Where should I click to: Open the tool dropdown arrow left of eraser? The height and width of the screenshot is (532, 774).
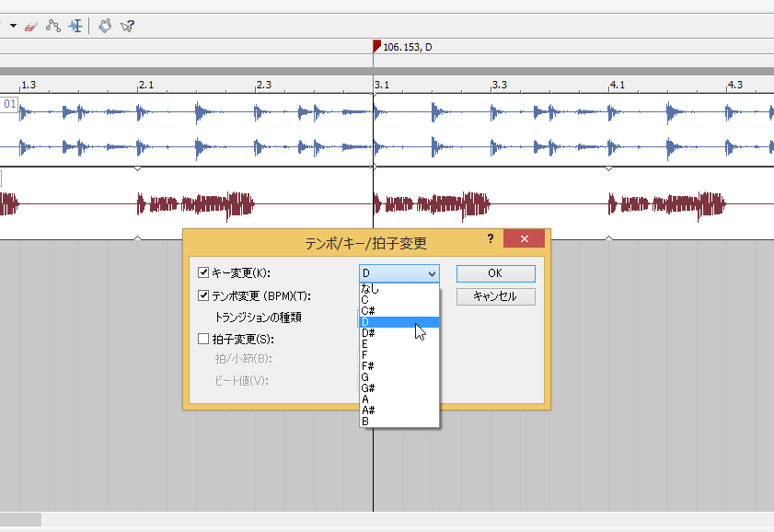click(13, 26)
